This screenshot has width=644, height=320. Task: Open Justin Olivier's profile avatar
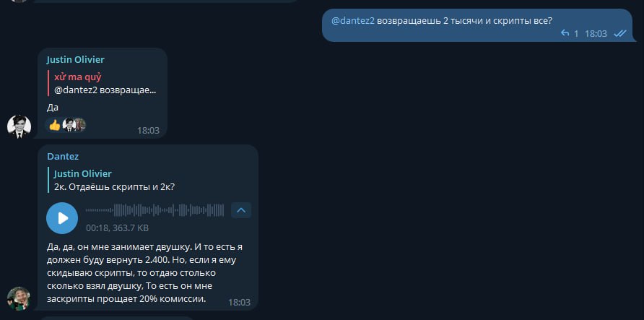pyautogui.click(x=19, y=126)
